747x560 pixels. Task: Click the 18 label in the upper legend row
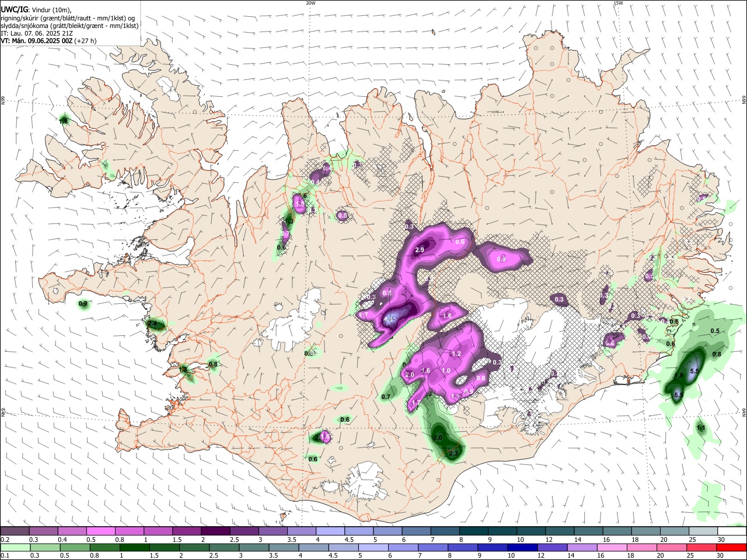click(x=635, y=540)
